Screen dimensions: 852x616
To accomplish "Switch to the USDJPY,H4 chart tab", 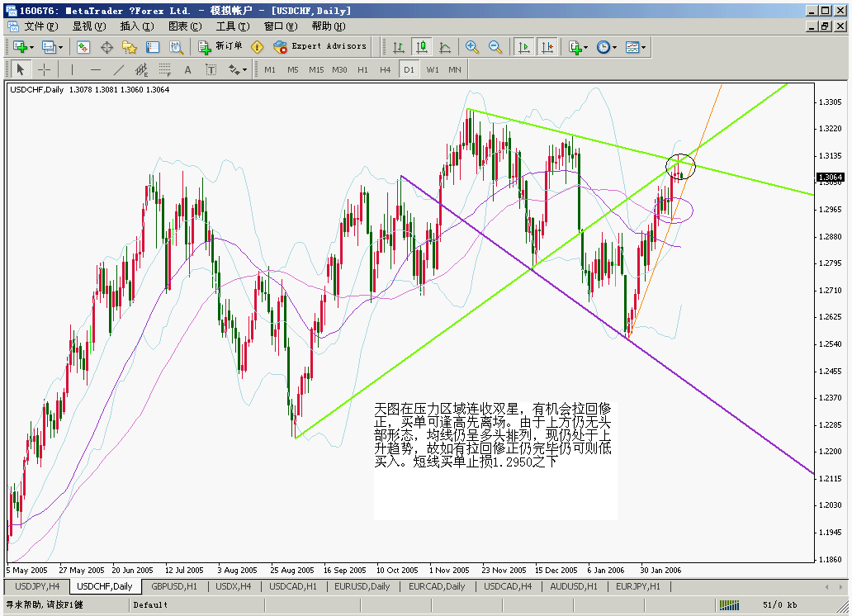I will coord(37,586).
